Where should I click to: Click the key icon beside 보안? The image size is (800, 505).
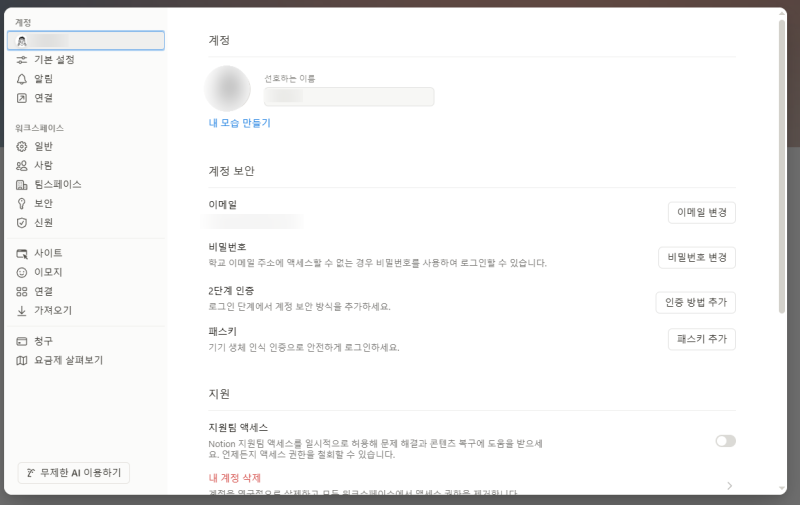click(x=21, y=204)
